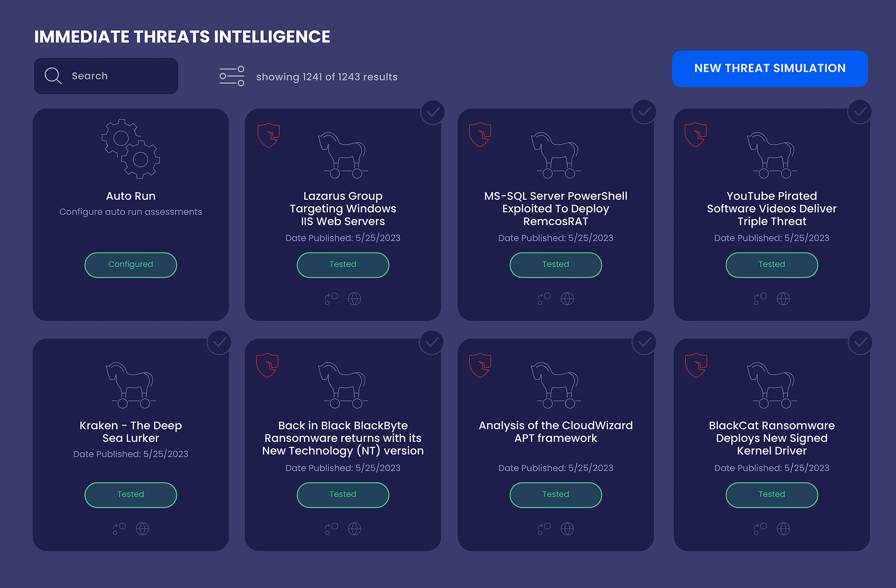Click the Trojan horse icon on CloudWizard card

556,385
